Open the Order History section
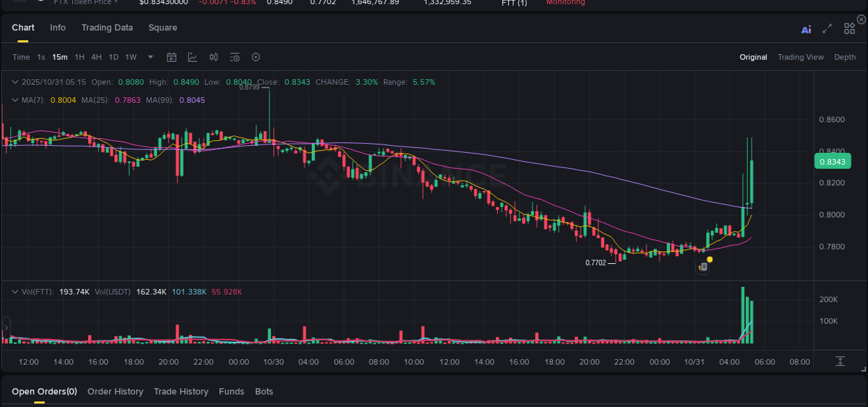The height and width of the screenshot is (407, 868). [x=115, y=391]
